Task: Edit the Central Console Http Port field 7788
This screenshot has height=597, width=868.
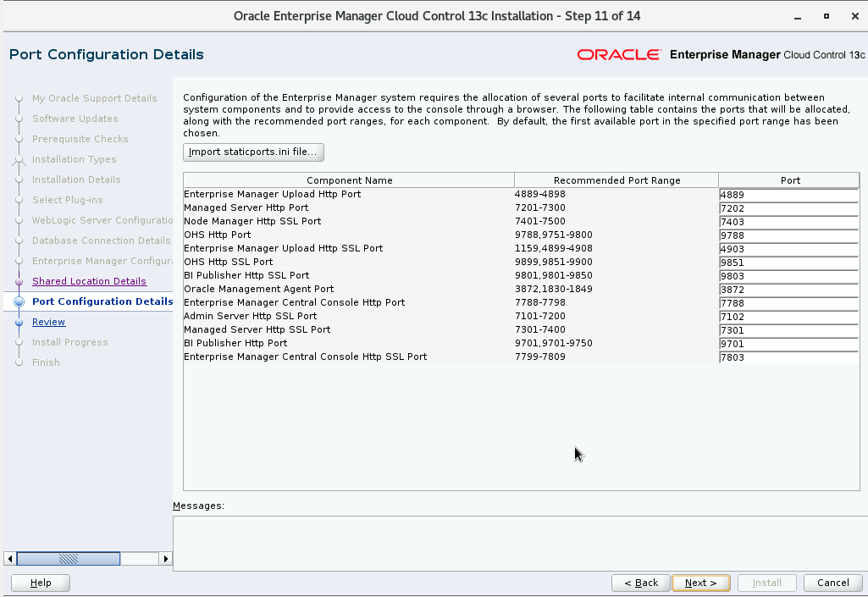Action: point(789,303)
